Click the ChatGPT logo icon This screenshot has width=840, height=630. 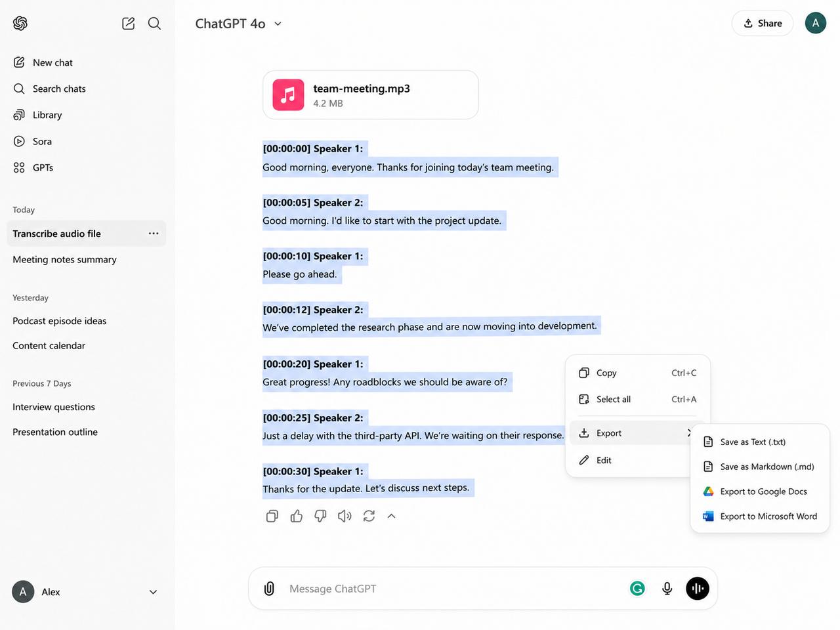[20, 24]
